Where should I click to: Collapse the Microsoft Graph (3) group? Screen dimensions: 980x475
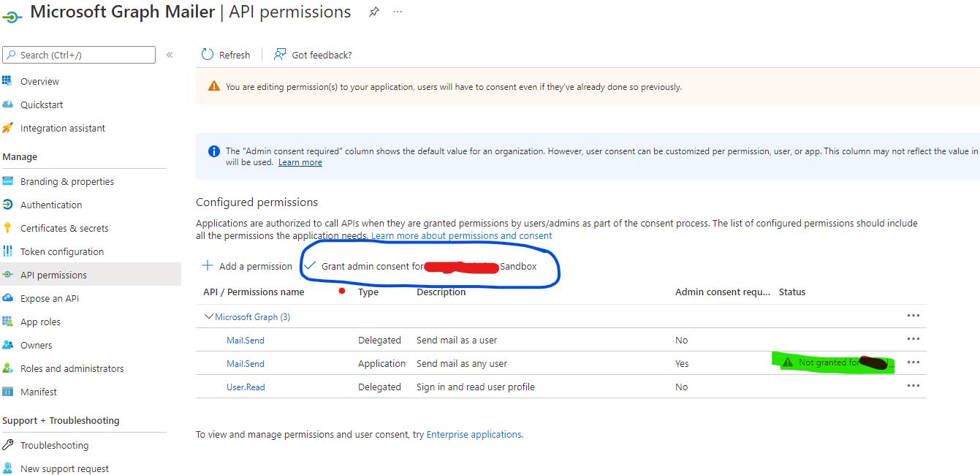tap(209, 316)
